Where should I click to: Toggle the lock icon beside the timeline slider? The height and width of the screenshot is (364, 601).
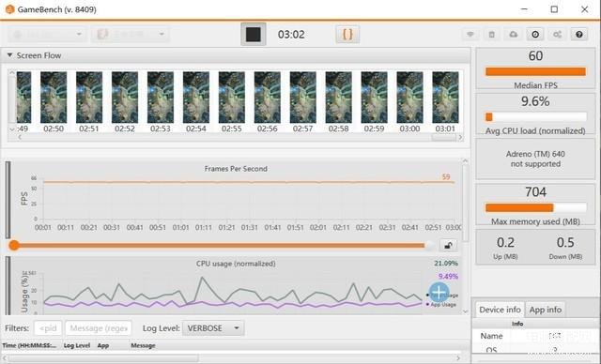448,246
